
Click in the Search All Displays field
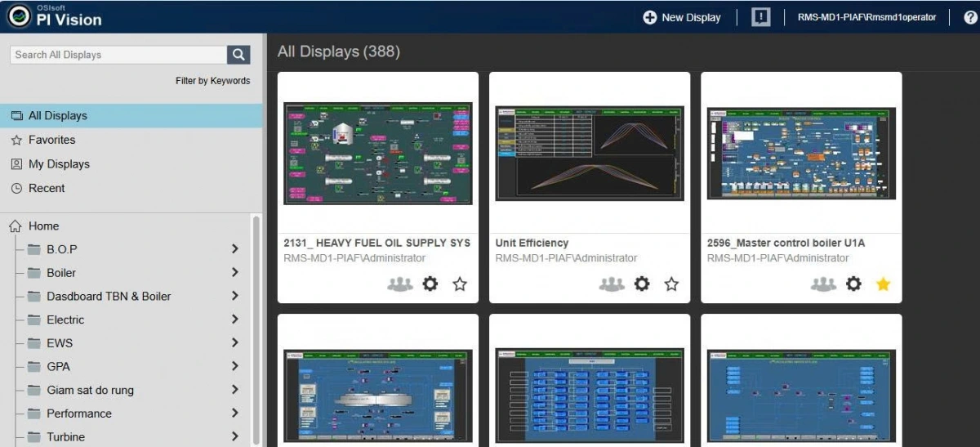[x=118, y=55]
